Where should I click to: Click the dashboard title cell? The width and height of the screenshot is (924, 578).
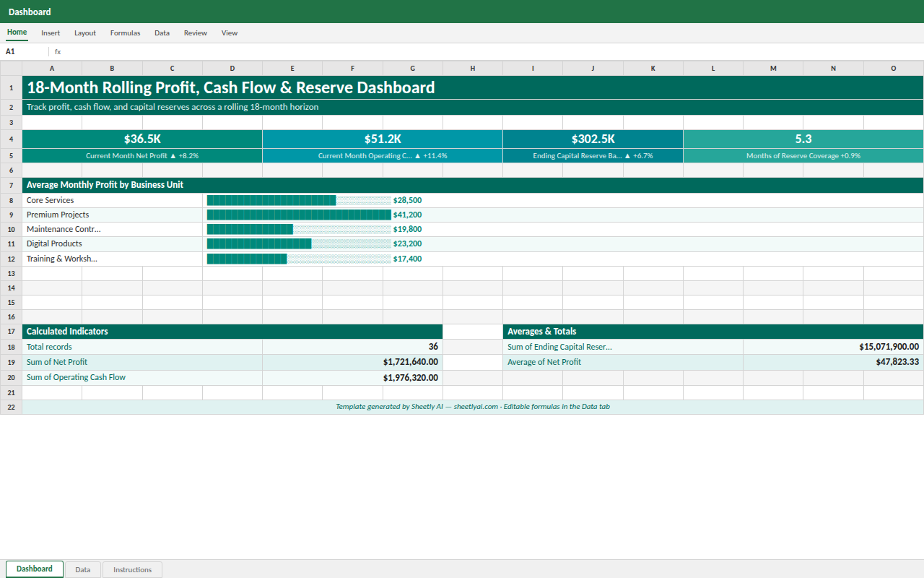tap(473, 87)
